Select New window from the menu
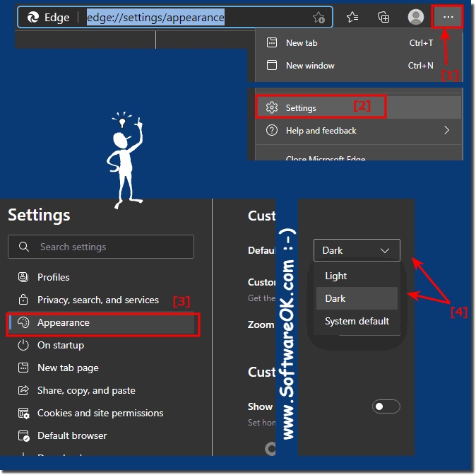Viewport: 476px width, 475px height. 359,65
